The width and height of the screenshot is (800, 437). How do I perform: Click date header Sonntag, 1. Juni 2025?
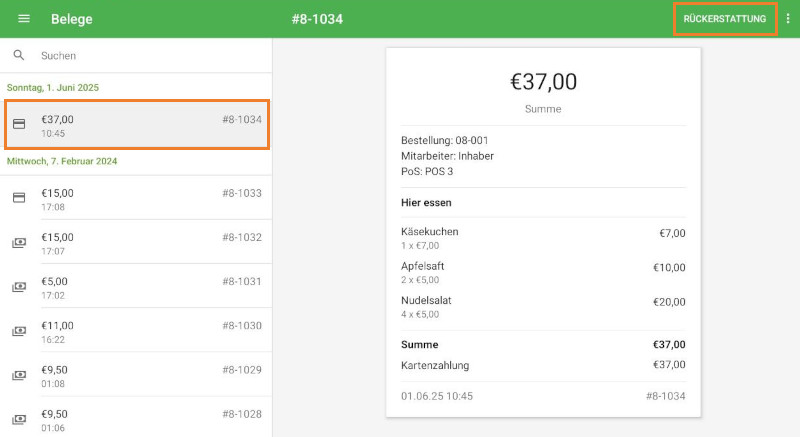(x=53, y=88)
